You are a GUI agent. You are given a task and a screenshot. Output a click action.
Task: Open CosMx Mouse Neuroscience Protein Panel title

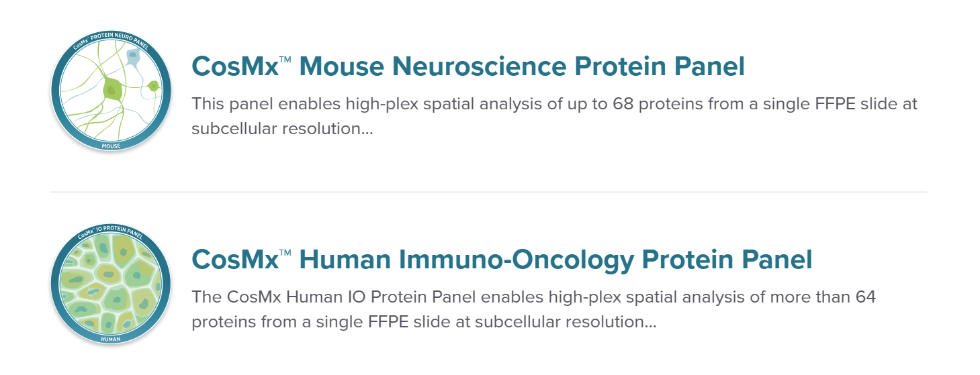[468, 66]
